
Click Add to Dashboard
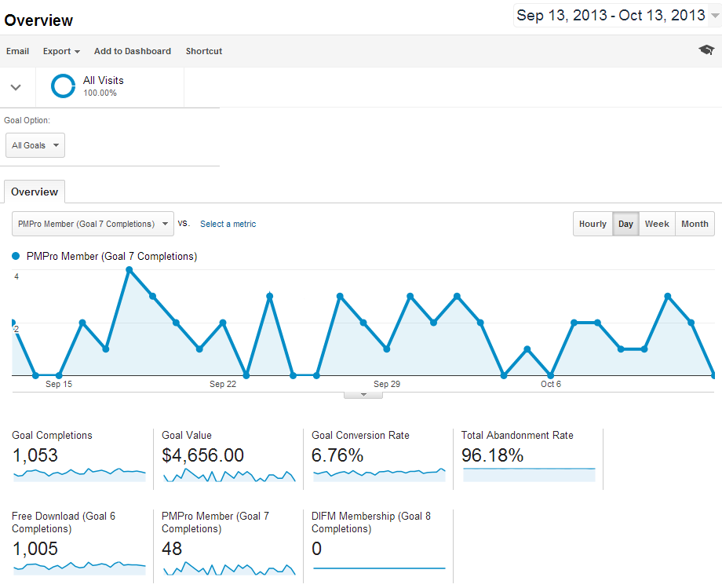click(133, 51)
